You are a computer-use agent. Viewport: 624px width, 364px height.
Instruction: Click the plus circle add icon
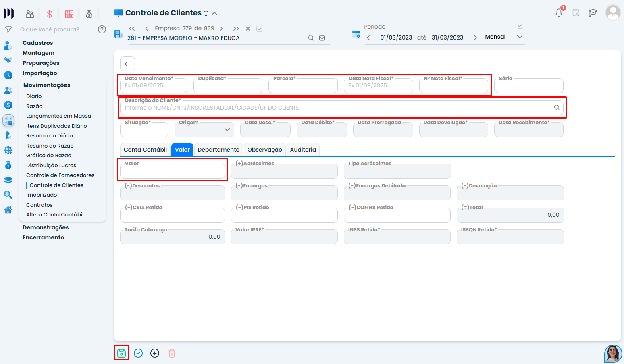pyautogui.click(x=155, y=353)
